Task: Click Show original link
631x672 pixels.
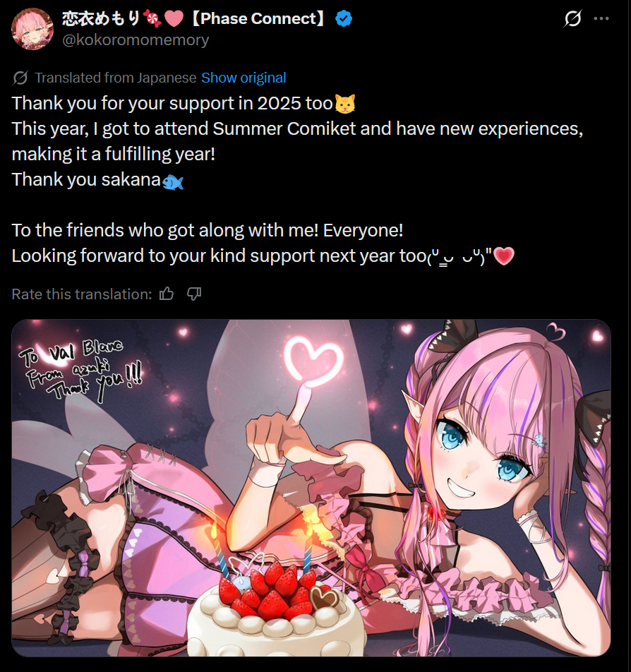Action: [244, 78]
